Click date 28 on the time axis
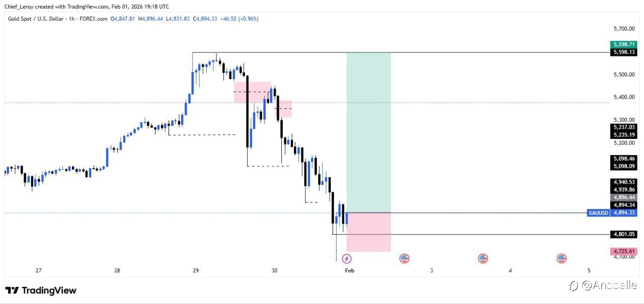 pyautogui.click(x=117, y=271)
